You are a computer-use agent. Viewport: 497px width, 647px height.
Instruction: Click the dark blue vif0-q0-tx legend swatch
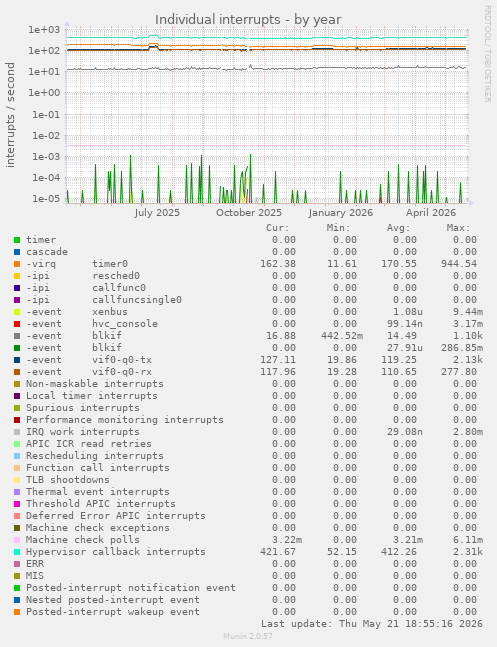tap(17, 360)
